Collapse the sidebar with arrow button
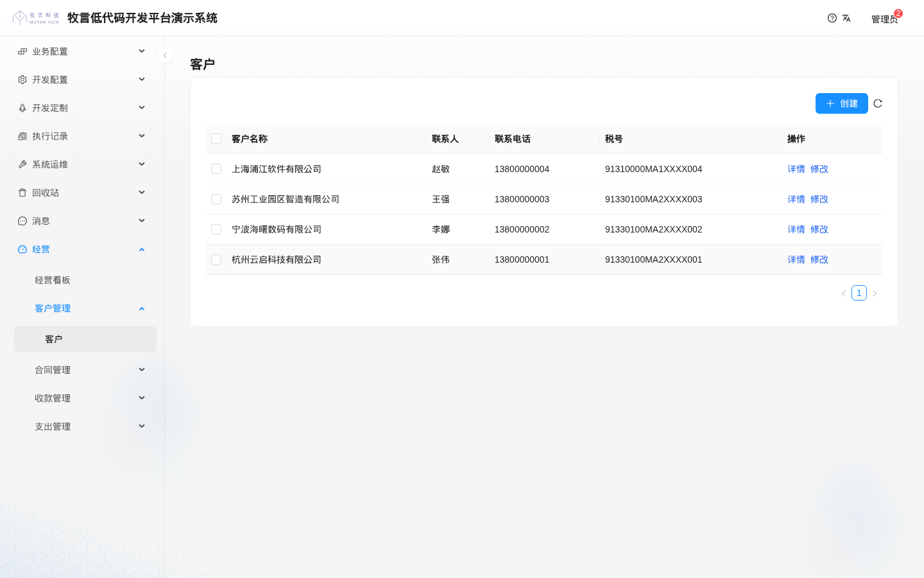The width and height of the screenshot is (924, 578). 165,55
